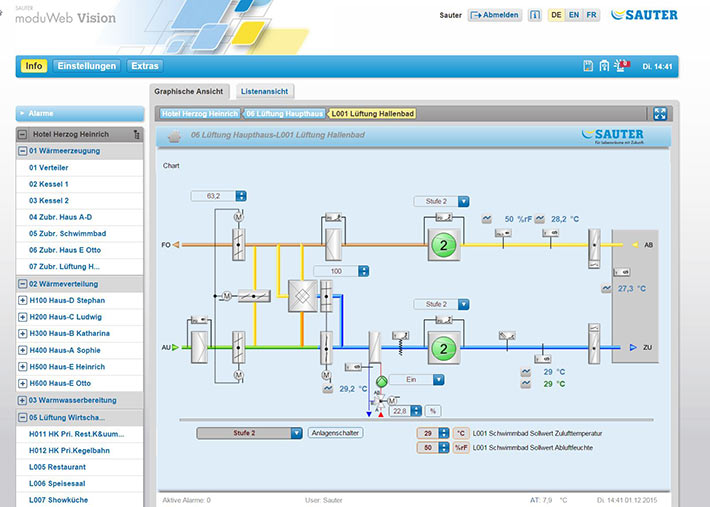The image size is (710, 507).
Task: Select 03 Kessel 2 in sidebar
Action: point(48,201)
